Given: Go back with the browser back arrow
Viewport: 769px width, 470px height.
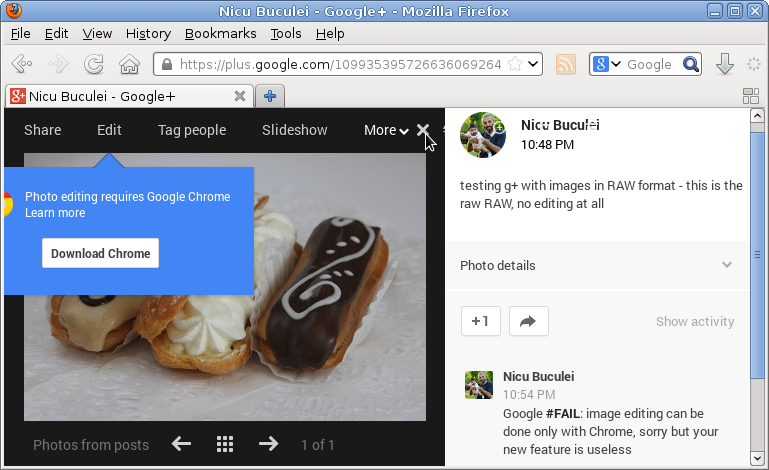Looking at the screenshot, I should [22, 64].
